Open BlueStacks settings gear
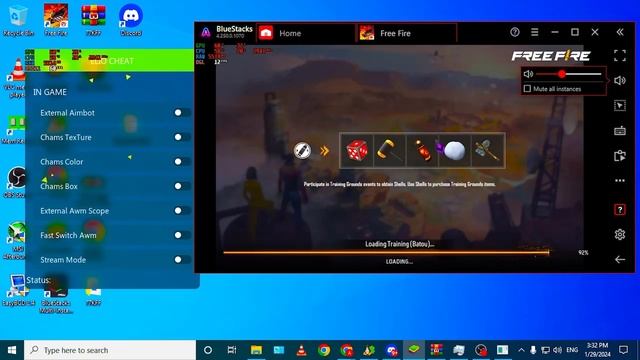The height and width of the screenshot is (360, 640). tap(620, 234)
